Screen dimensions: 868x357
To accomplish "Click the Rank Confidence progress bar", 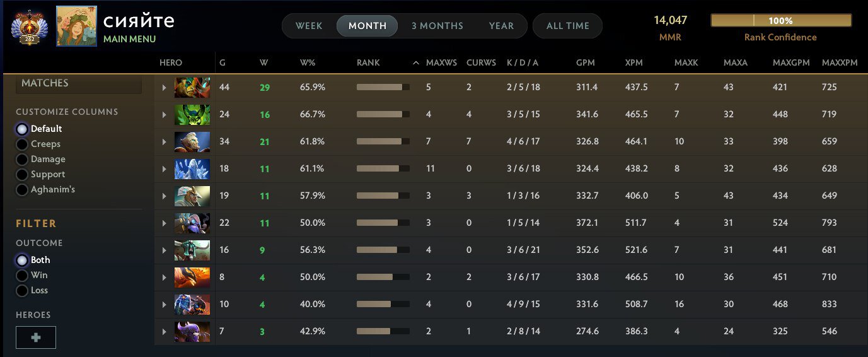I will coord(780,21).
